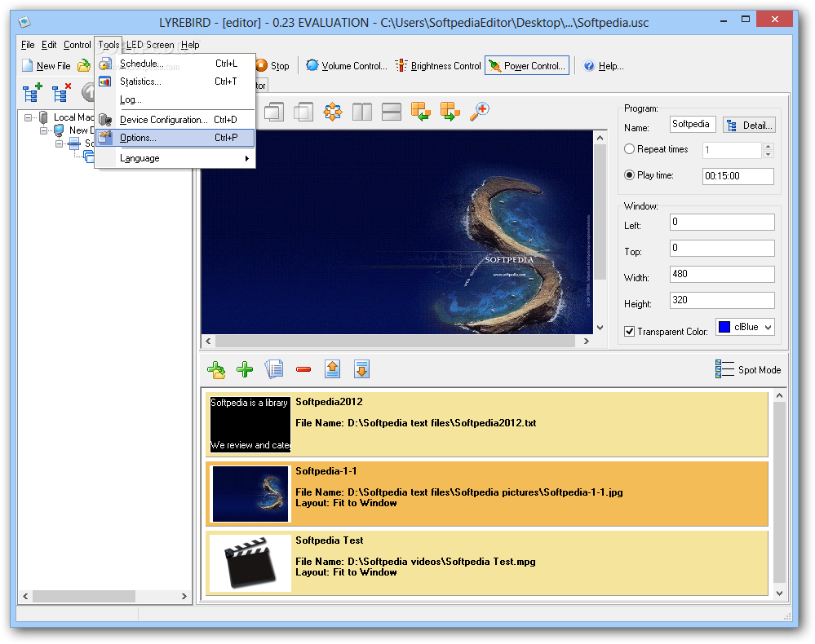Click the window icon with green right arrow
815x644 pixels.
tap(450, 111)
